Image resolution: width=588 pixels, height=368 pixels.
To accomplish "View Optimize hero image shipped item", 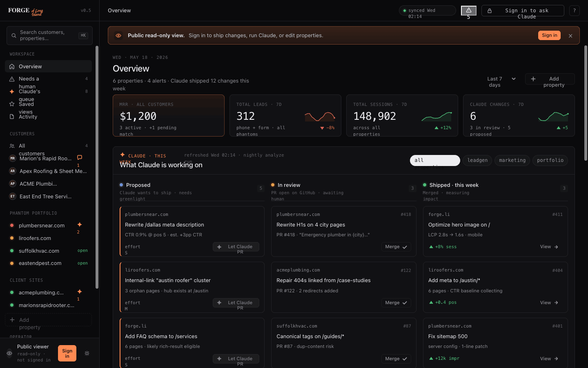I will [549, 247].
